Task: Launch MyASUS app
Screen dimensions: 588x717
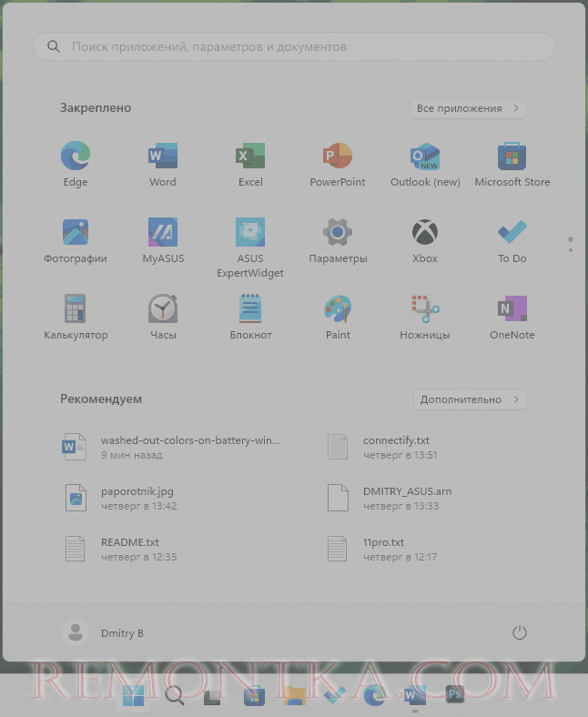Action: [163, 241]
